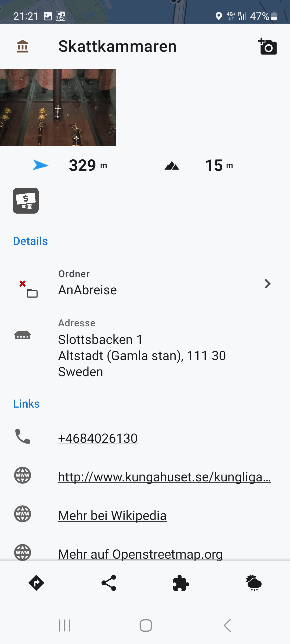This screenshot has width=290, height=644.
Task: Tap the museum category icon
Action: [x=23, y=46]
